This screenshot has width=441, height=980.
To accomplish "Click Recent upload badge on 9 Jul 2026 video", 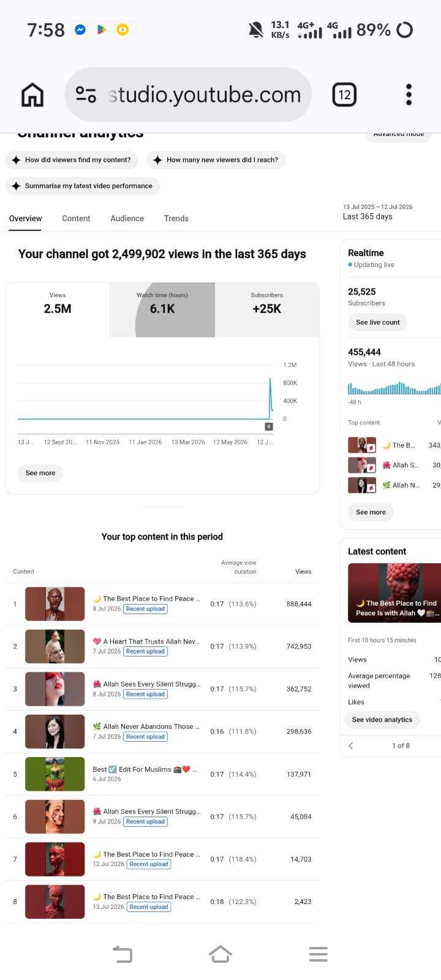I will (146, 822).
